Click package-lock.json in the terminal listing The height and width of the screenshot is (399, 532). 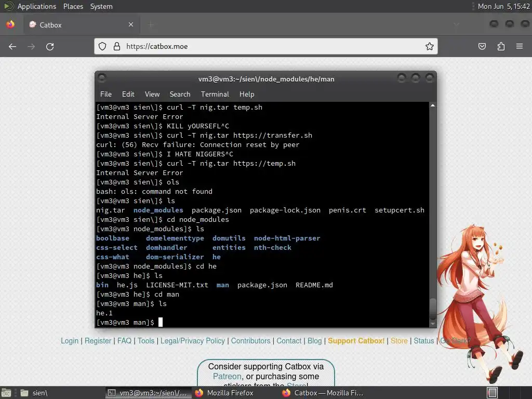click(x=285, y=210)
